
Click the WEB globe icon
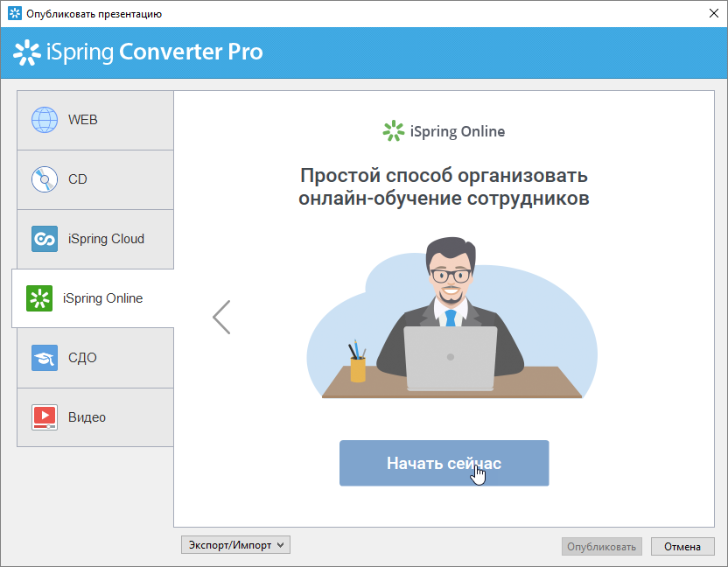pos(45,120)
